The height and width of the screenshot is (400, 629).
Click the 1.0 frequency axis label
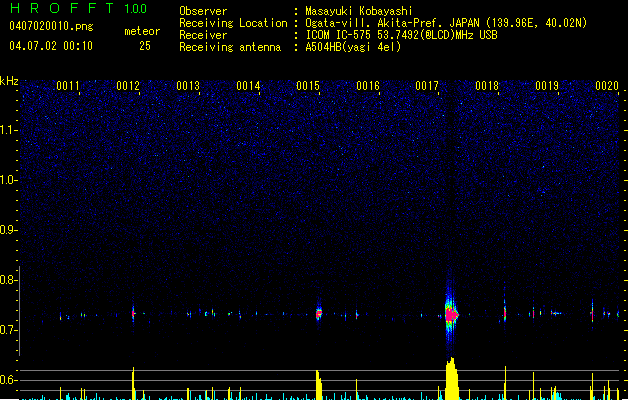[8, 180]
